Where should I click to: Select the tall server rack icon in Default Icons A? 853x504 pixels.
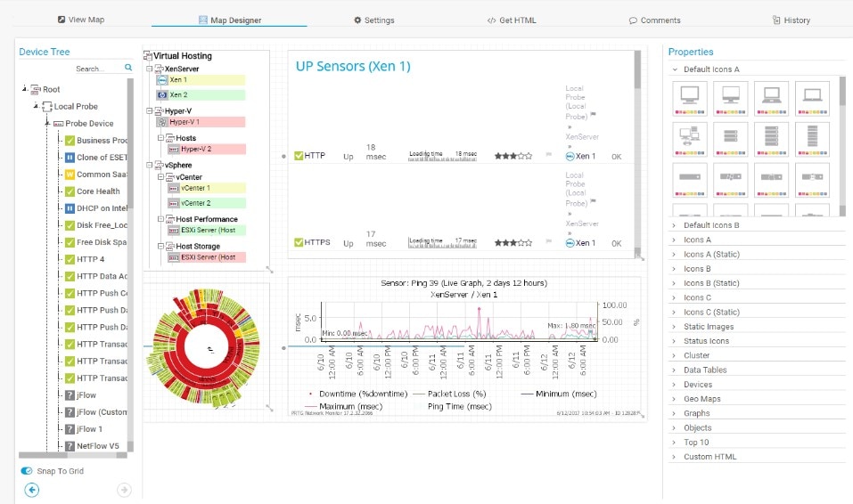click(x=812, y=139)
